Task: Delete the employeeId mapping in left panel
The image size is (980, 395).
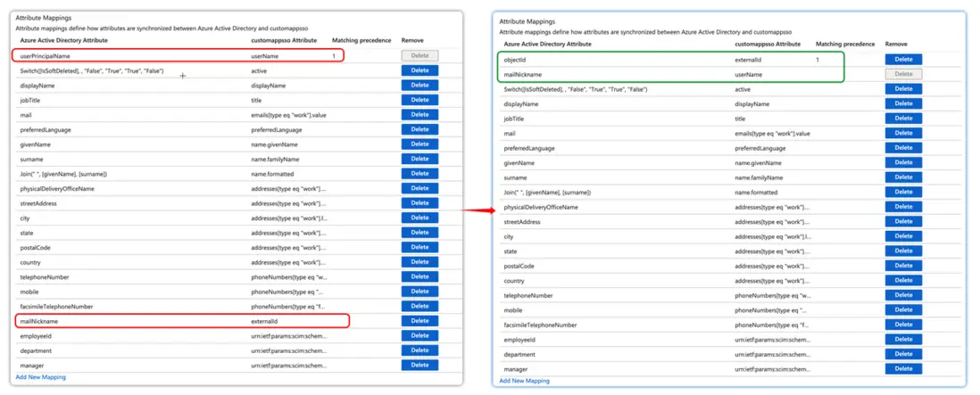Action: (x=419, y=336)
